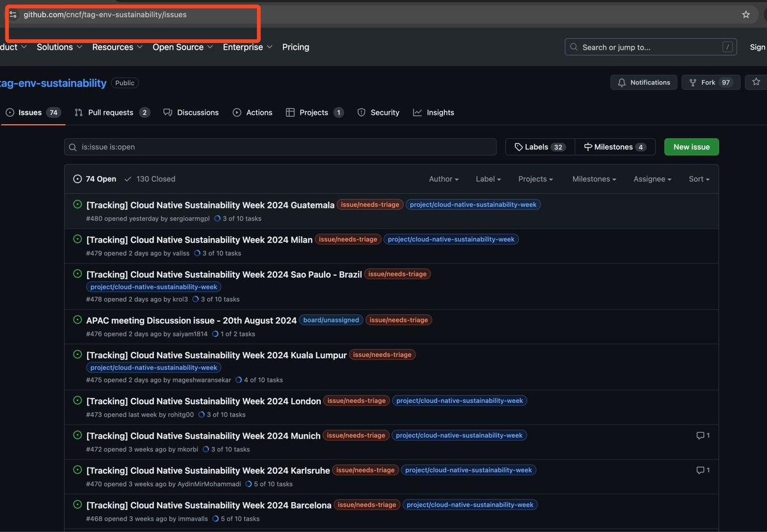Image resolution: width=767 pixels, height=532 pixels.
Task: Open author mageshwaransekar's issues
Action: [203, 380]
